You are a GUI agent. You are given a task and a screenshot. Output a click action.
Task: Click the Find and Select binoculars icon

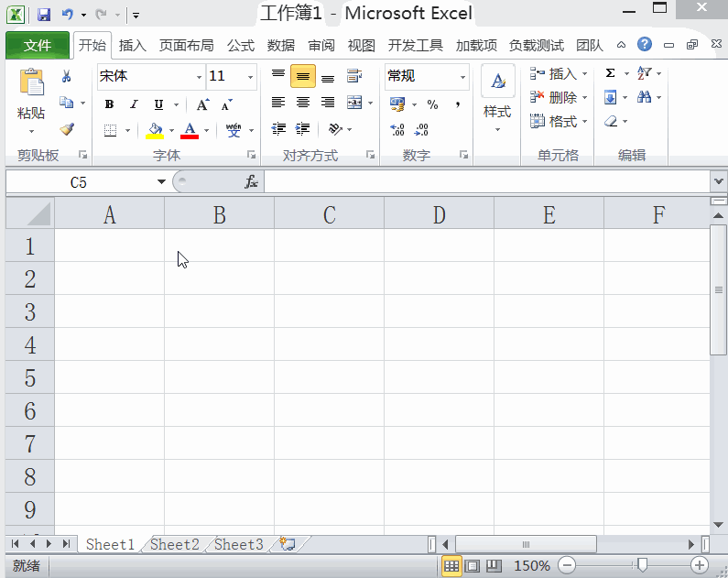click(x=645, y=97)
